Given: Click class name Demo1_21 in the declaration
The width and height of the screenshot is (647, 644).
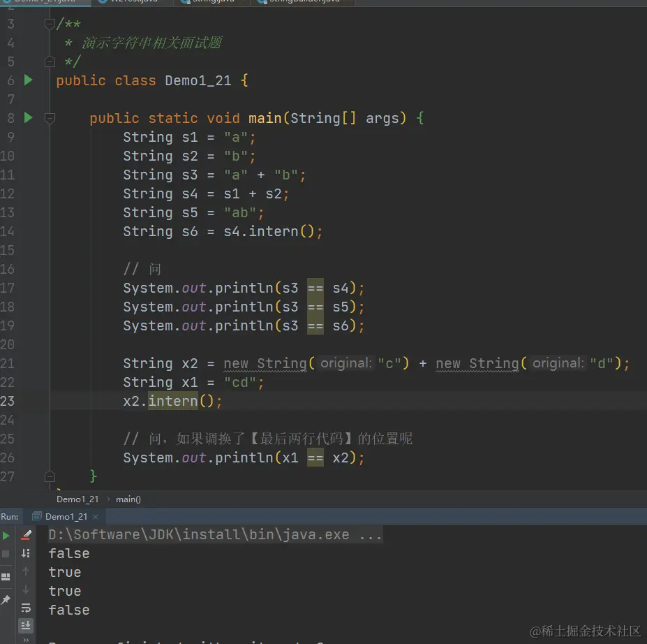Looking at the screenshot, I should [198, 80].
